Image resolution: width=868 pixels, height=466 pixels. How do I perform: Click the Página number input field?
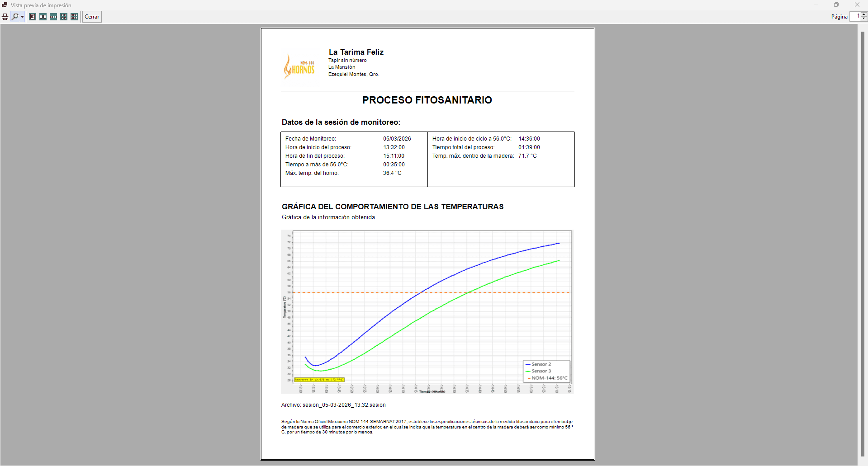(x=855, y=16)
